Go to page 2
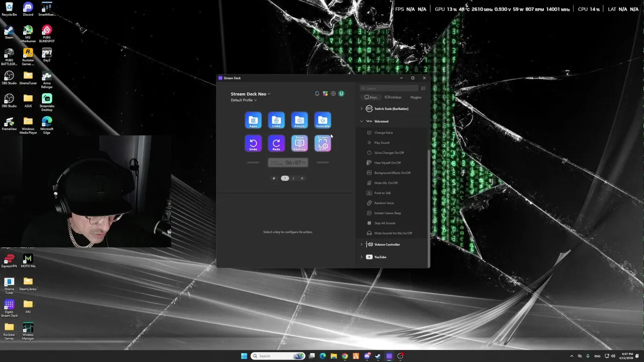 (293, 178)
